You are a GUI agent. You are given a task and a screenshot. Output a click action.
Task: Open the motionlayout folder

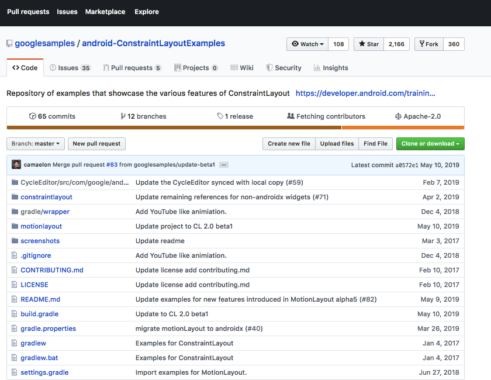(x=41, y=226)
